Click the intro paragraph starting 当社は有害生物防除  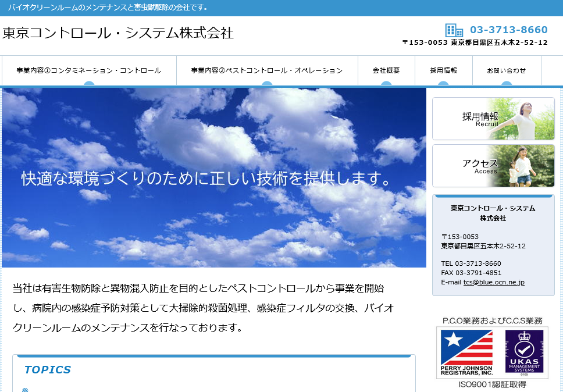[204, 308]
